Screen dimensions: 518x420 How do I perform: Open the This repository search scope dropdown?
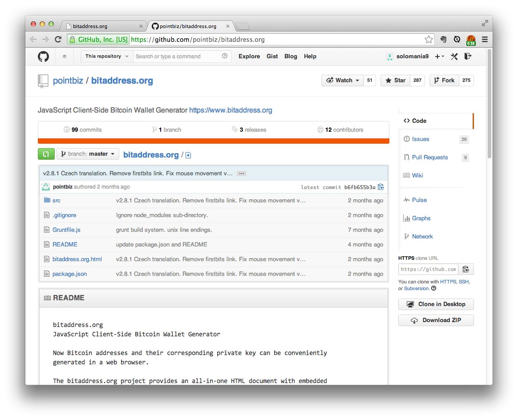pyautogui.click(x=107, y=57)
